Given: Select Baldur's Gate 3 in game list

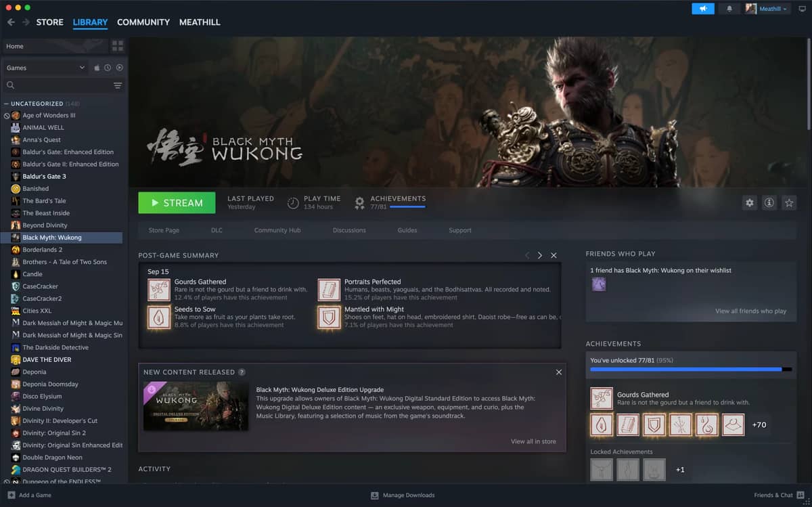Looking at the screenshot, I should (x=44, y=176).
